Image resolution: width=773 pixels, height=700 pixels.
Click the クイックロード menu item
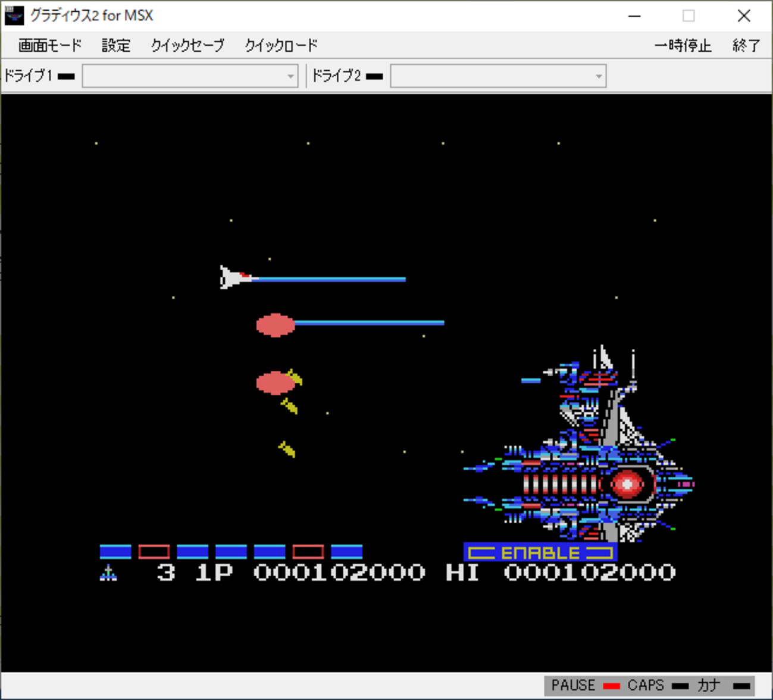click(x=281, y=45)
